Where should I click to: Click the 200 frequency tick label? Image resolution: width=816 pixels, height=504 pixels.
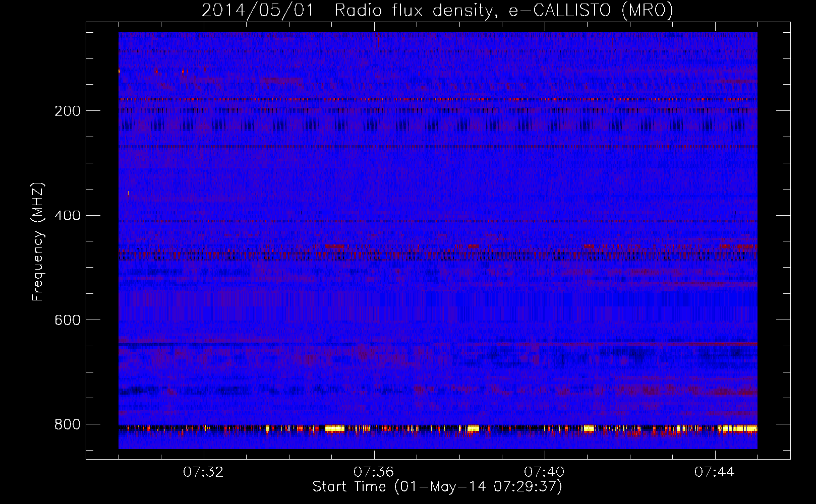click(x=68, y=111)
